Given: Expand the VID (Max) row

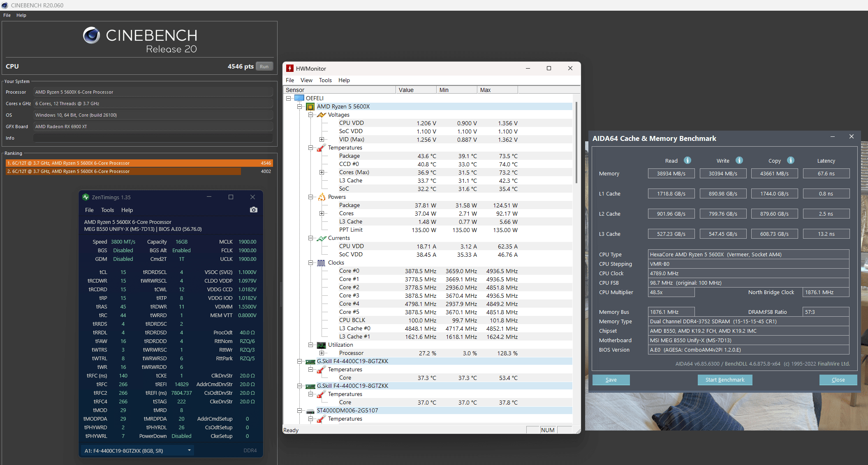Looking at the screenshot, I should click(322, 140).
